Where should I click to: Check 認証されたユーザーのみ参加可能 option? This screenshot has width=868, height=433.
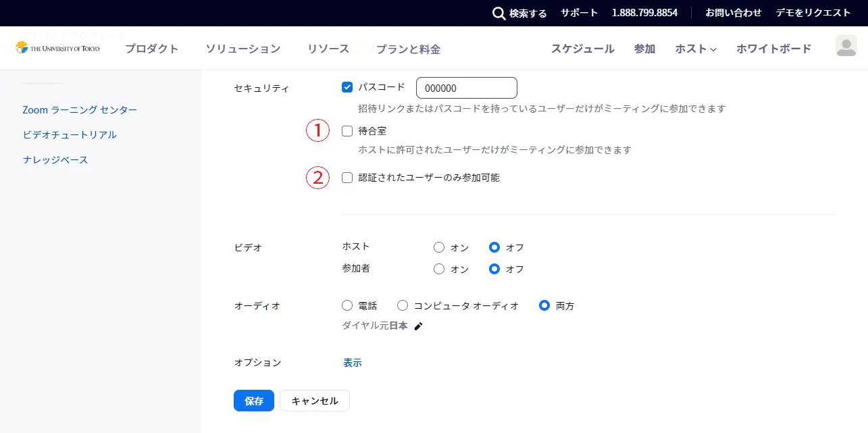click(x=348, y=178)
